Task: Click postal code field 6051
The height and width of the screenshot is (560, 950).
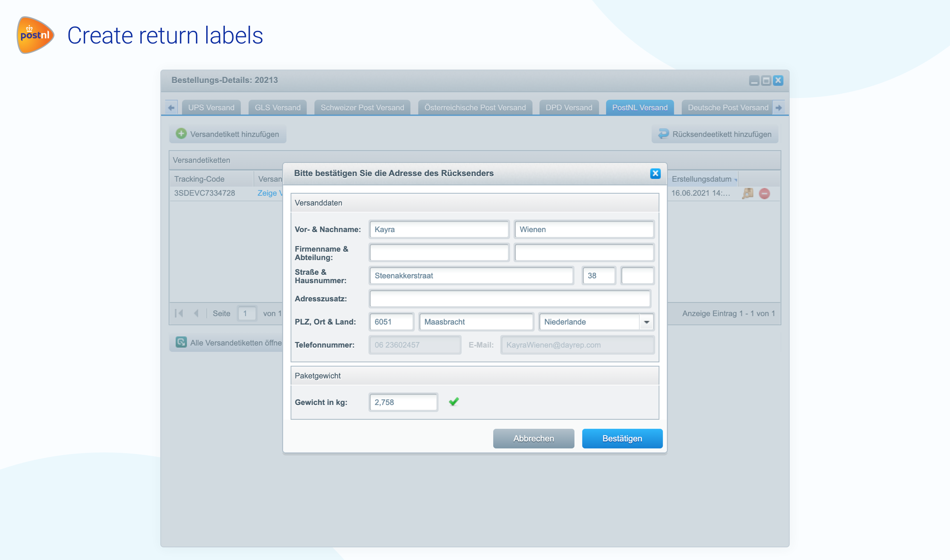Action: 391,322
